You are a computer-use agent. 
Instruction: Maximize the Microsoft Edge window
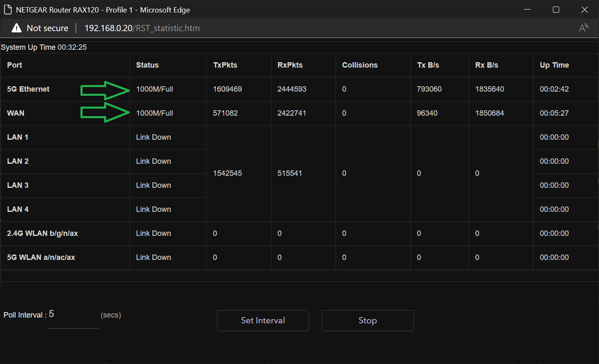tap(556, 10)
